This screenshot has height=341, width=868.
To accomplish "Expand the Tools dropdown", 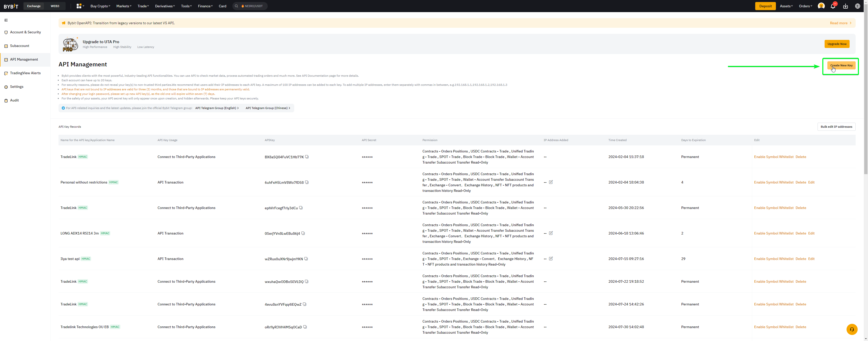I will coord(186,6).
